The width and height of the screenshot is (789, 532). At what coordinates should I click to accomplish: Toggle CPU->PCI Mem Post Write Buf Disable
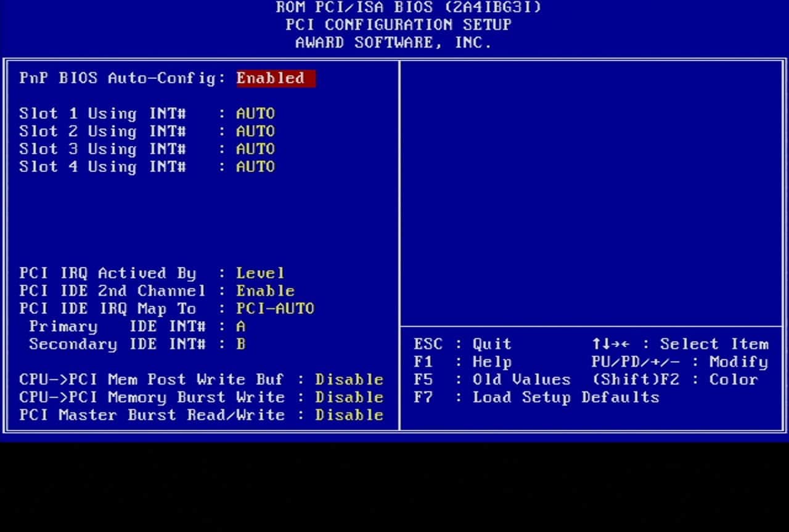[349, 380]
